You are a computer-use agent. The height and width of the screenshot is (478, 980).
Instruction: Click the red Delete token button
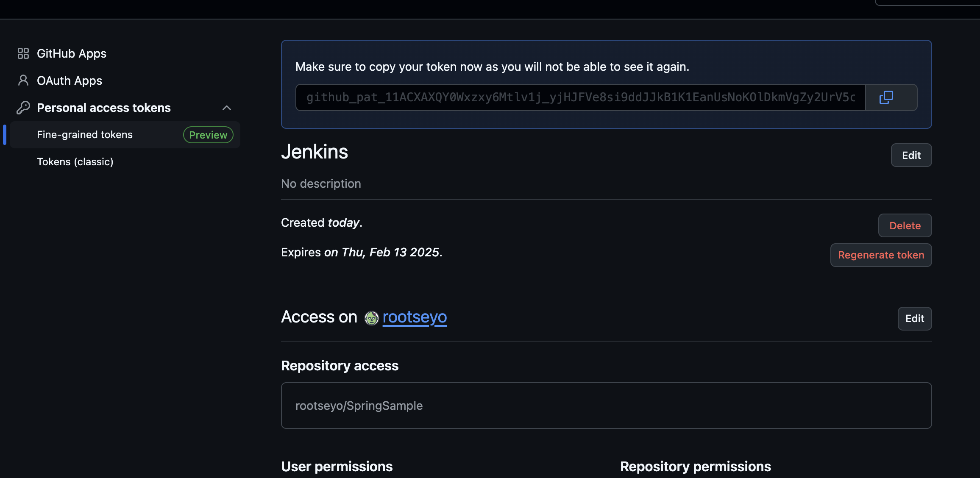(905, 225)
